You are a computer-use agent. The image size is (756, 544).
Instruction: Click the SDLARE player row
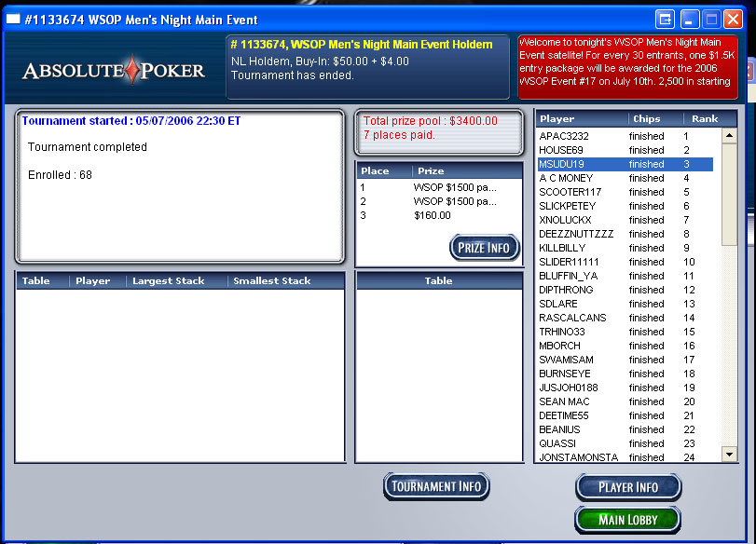(625, 304)
